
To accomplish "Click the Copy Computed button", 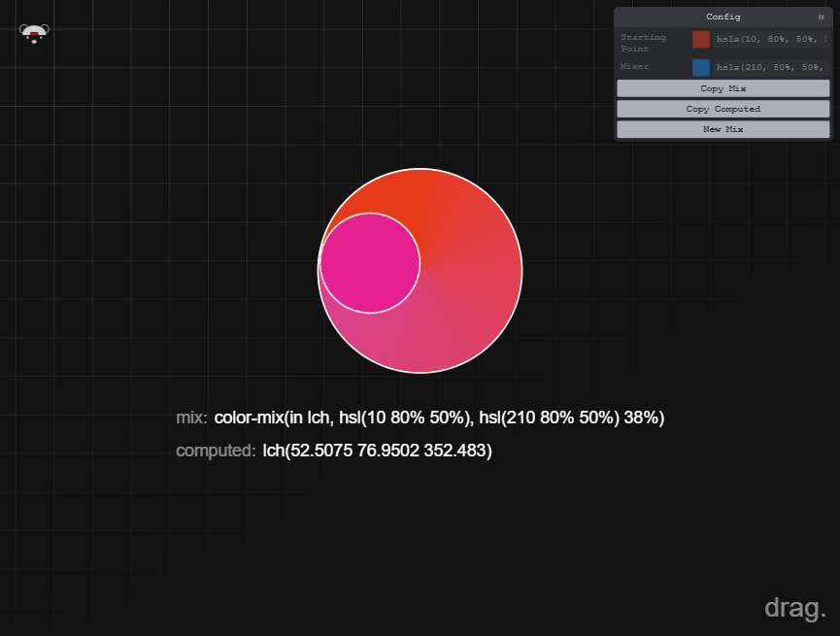I will tap(723, 109).
